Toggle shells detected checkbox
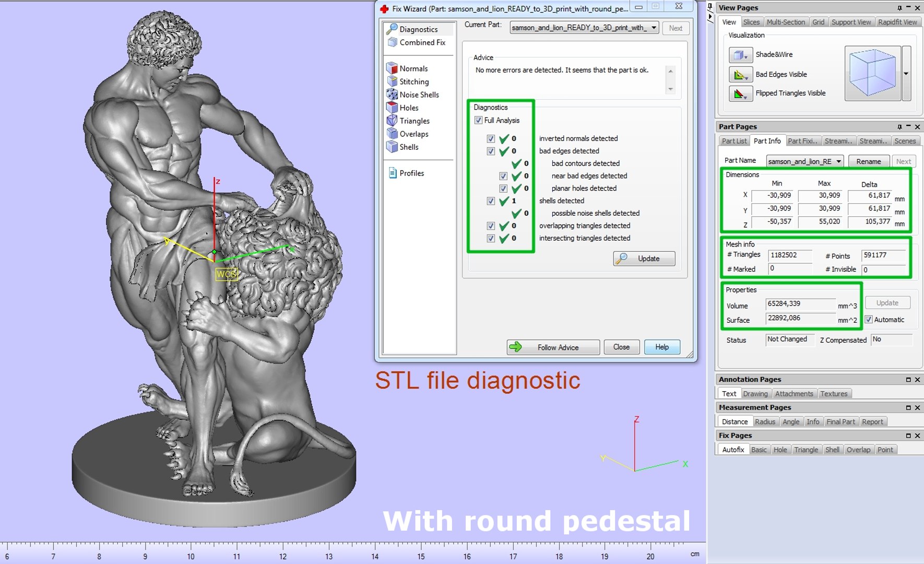The width and height of the screenshot is (924, 564). coord(491,201)
